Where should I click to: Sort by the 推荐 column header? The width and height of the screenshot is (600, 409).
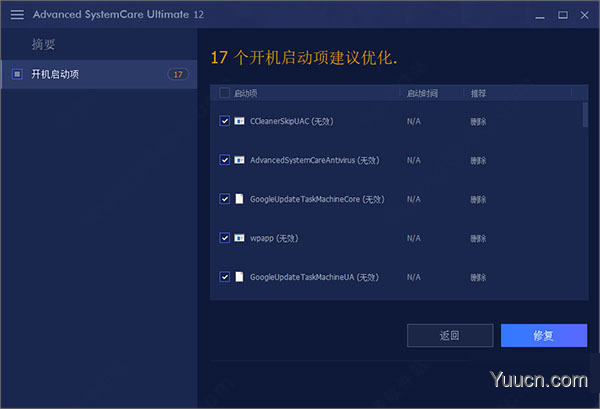pyautogui.click(x=478, y=93)
